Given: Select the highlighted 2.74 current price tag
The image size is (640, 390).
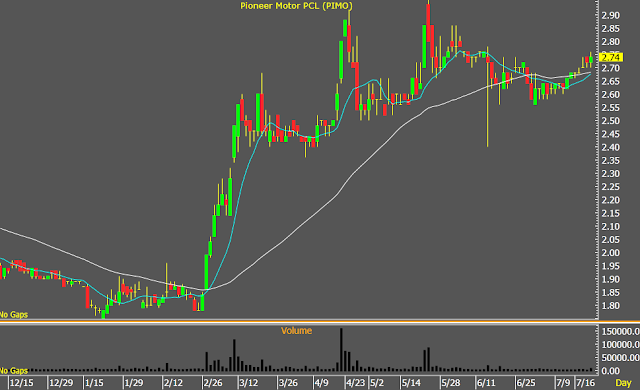Looking at the screenshot, I should coord(611,57).
